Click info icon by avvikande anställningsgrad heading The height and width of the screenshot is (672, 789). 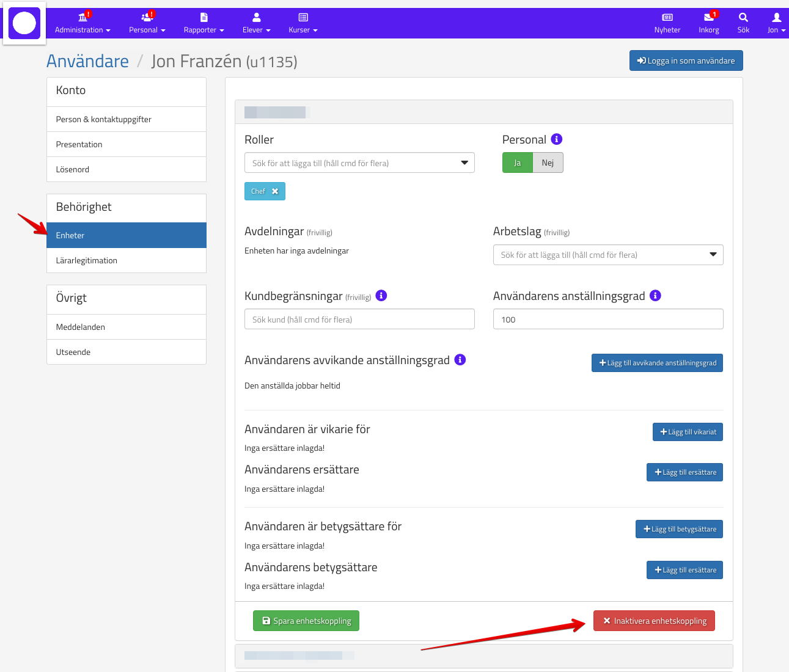pyautogui.click(x=460, y=360)
